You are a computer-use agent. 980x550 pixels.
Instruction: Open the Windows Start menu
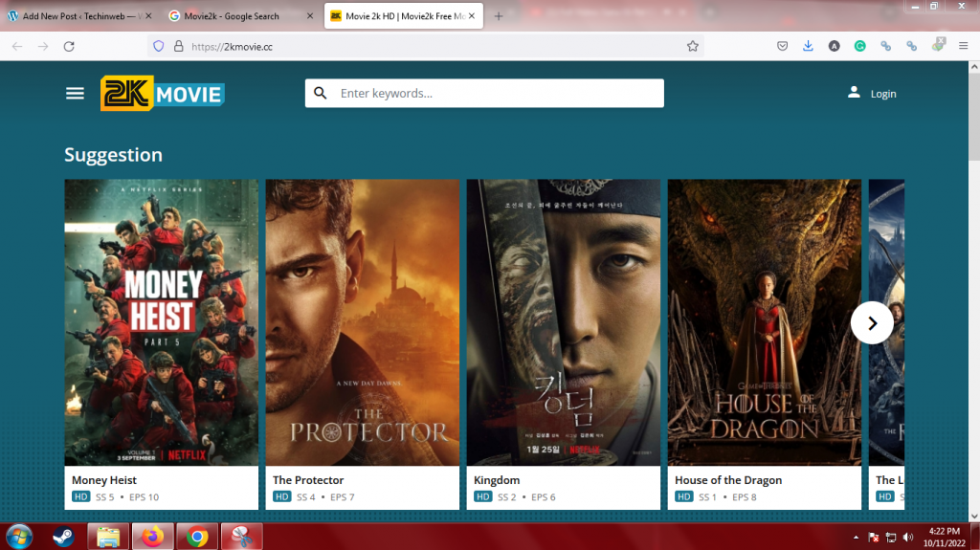coord(19,537)
